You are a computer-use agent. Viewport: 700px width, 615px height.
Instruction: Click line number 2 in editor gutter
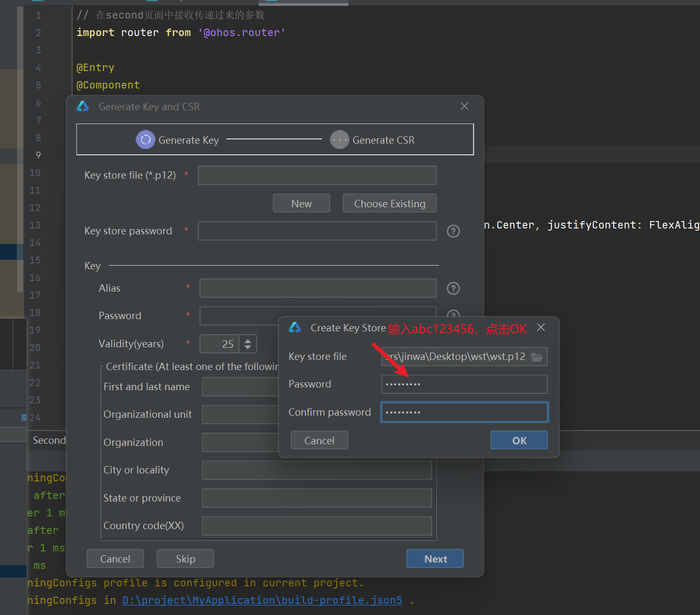[x=38, y=33]
